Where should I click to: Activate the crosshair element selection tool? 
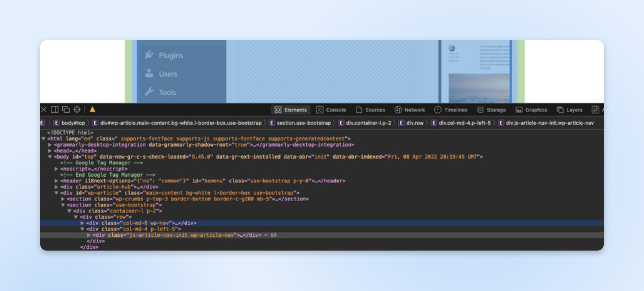click(x=77, y=109)
